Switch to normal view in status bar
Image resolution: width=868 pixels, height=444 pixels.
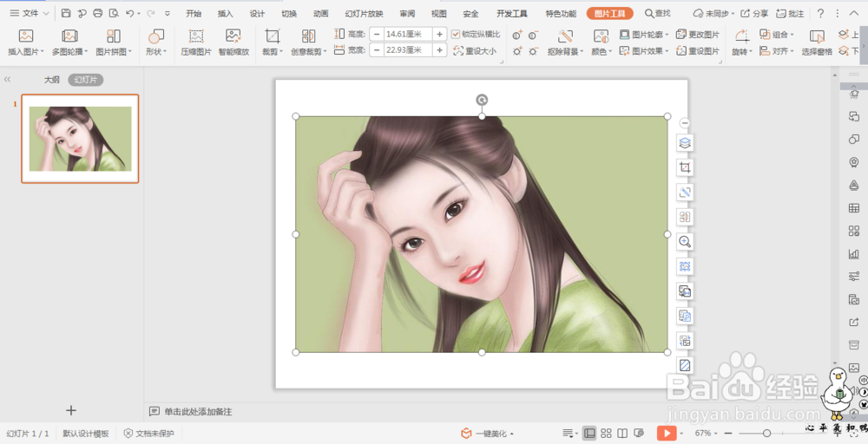point(590,433)
